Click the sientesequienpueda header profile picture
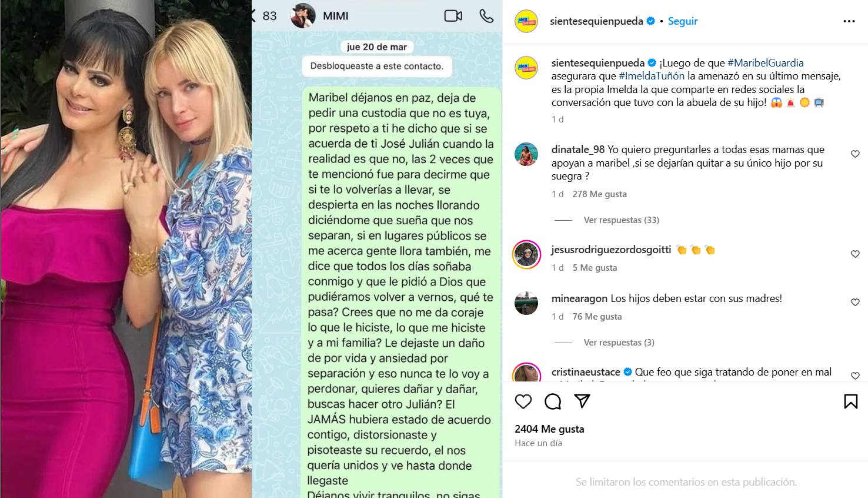The width and height of the screenshot is (868, 498). coord(526,21)
